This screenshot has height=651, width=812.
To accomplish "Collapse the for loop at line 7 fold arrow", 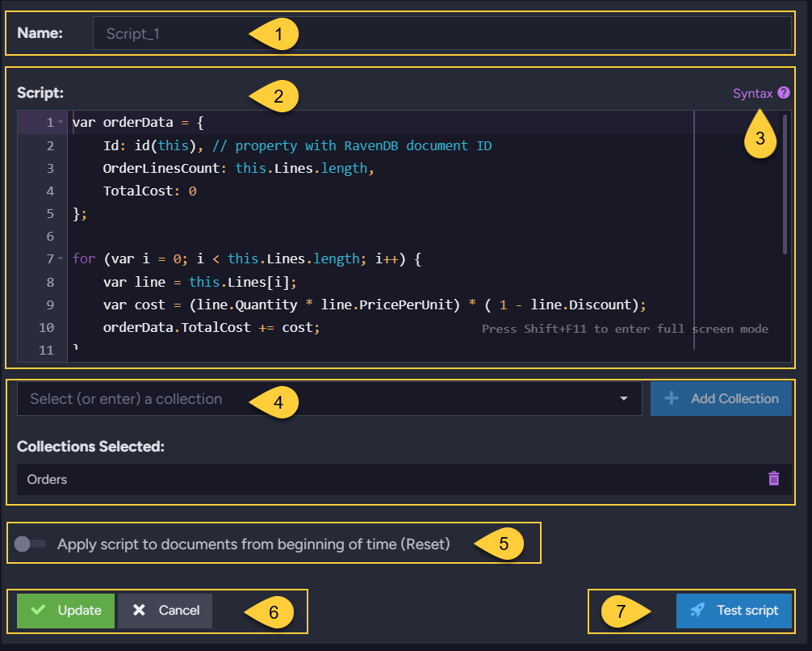I will [61, 258].
